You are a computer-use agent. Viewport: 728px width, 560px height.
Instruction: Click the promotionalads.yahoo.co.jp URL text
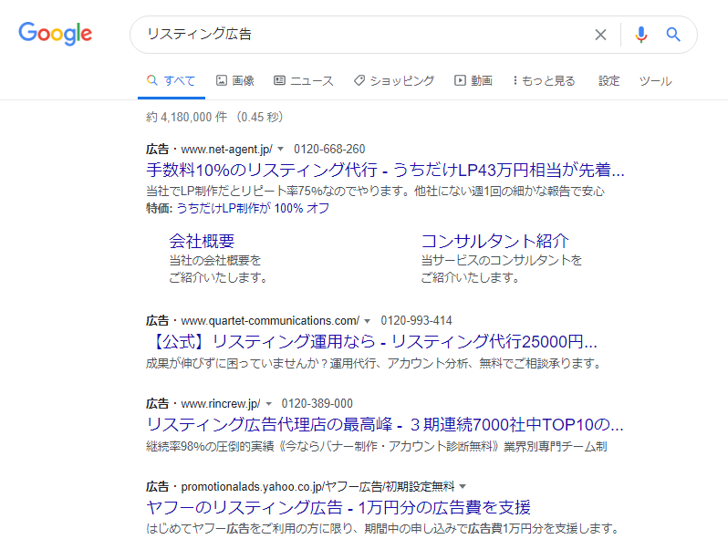coord(317,487)
